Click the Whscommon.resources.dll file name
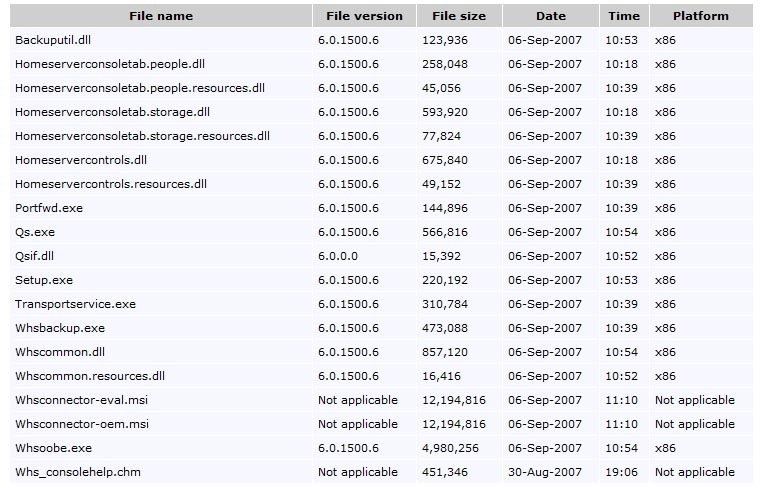Viewport: 762px width, 488px height. 90,376
